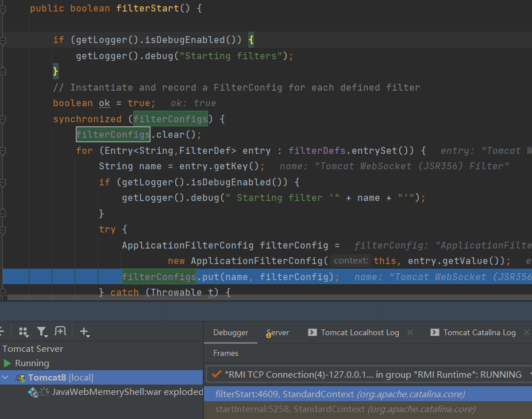Close the Tomcat Localhost Log tab
The height and width of the screenshot is (419, 532).
coord(410,333)
